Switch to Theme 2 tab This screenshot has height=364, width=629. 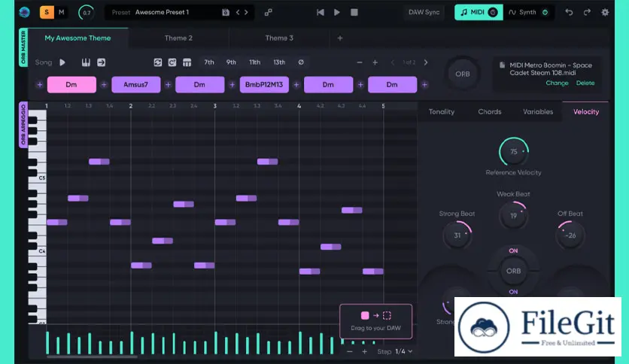point(178,38)
